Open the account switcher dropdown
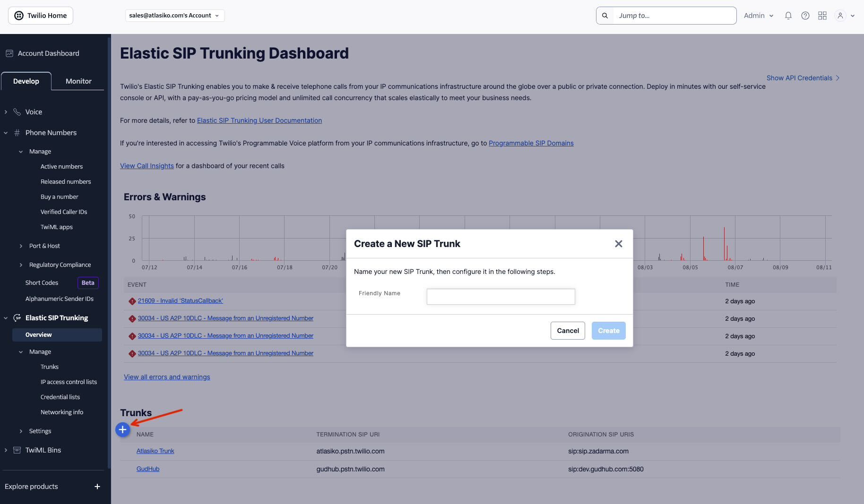This screenshot has width=864, height=504. (174, 16)
